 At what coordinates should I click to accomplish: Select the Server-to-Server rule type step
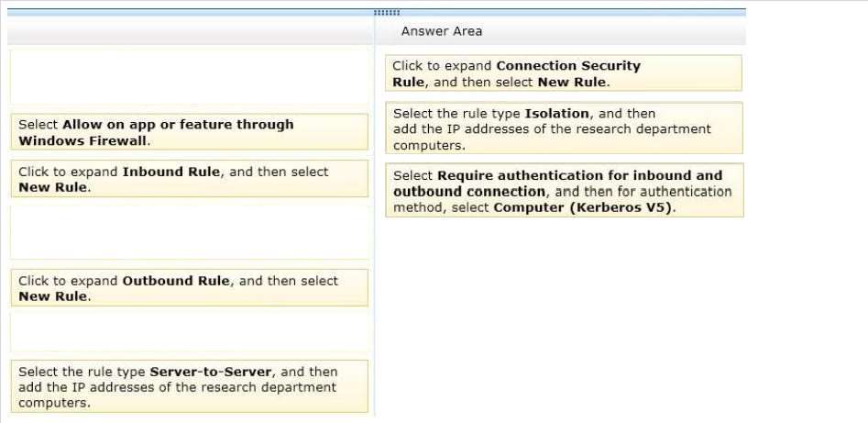pyautogui.click(x=190, y=386)
